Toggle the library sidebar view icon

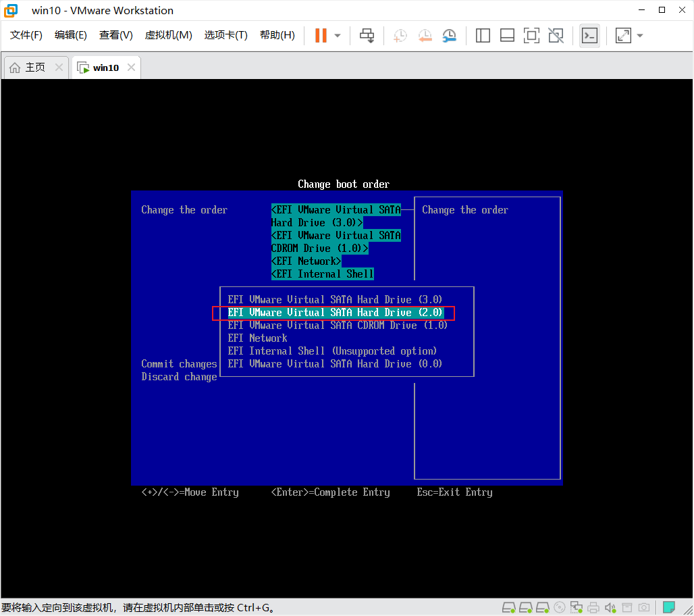pos(483,35)
